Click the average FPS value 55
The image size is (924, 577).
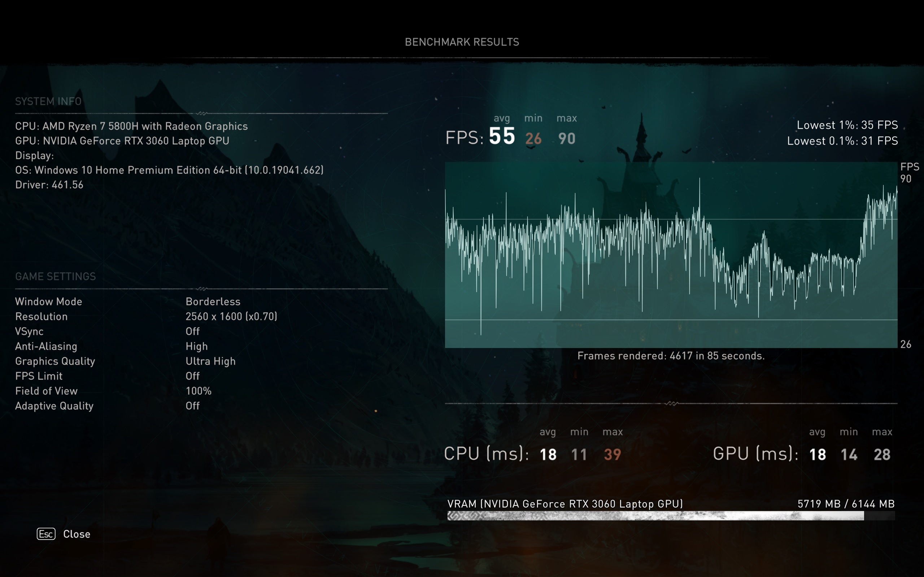pos(502,136)
